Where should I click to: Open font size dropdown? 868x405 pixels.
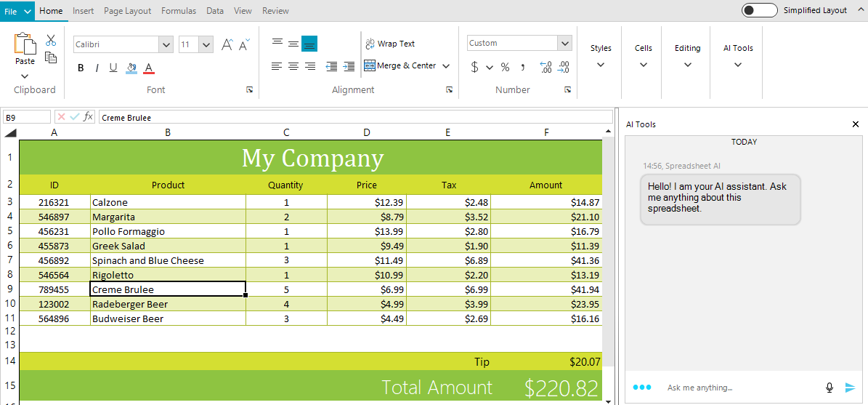pyautogui.click(x=206, y=44)
